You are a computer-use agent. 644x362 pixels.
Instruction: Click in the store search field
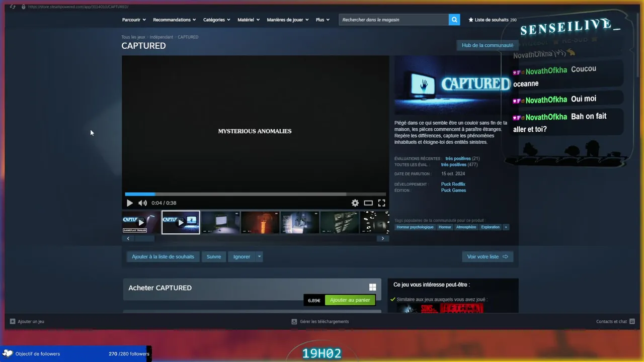click(394, 20)
